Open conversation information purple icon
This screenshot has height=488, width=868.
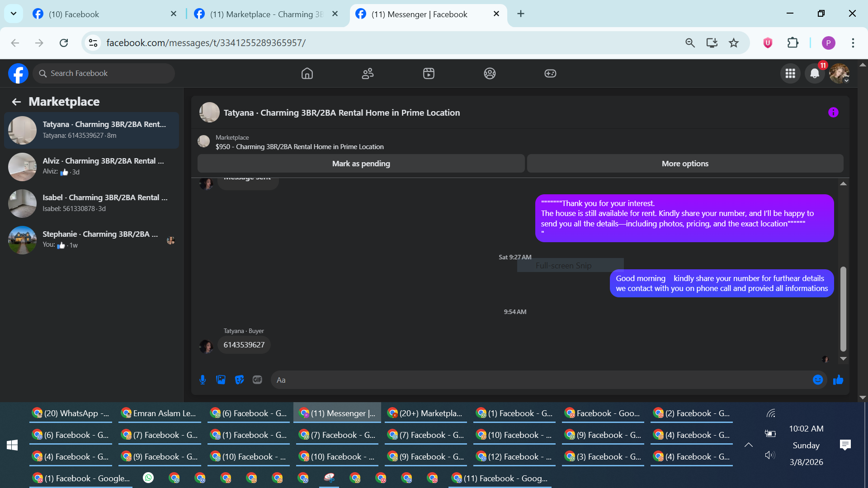(x=833, y=113)
